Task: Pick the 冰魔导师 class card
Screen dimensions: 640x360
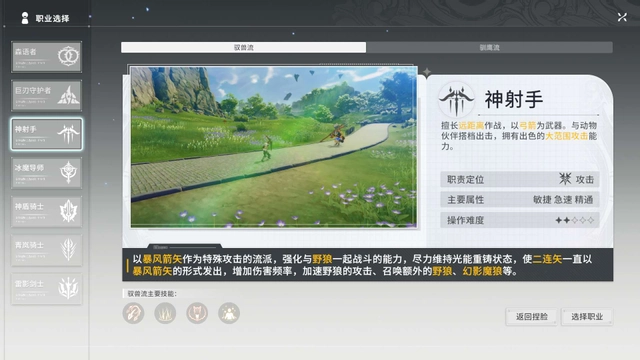Action: pyautogui.click(x=47, y=173)
